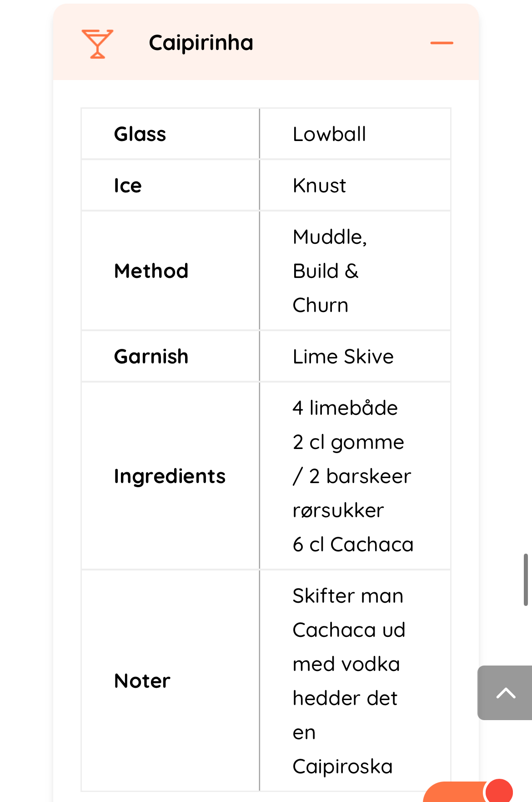Click the Lime Skive garnish value
The image size is (532, 802).
343,357
